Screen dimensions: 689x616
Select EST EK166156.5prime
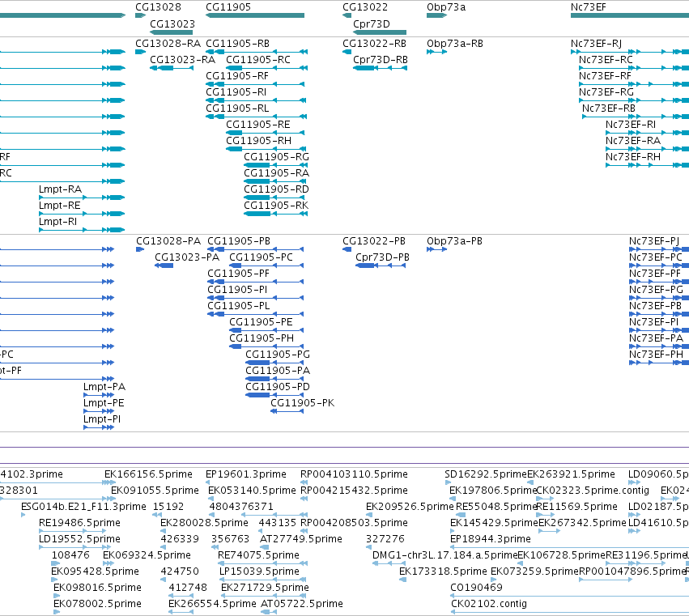click(x=148, y=474)
